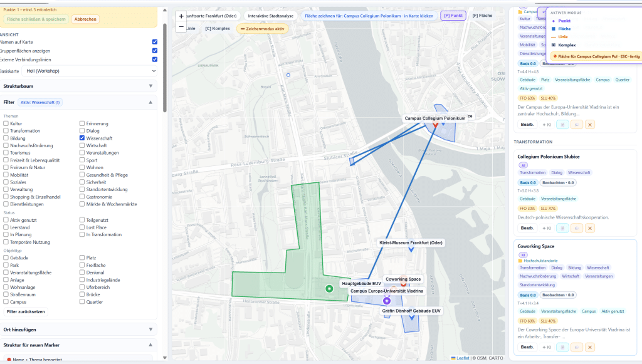Image resolution: width=642 pixels, height=364 pixels.
Task: Zoom in on the map
Action: (x=181, y=16)
